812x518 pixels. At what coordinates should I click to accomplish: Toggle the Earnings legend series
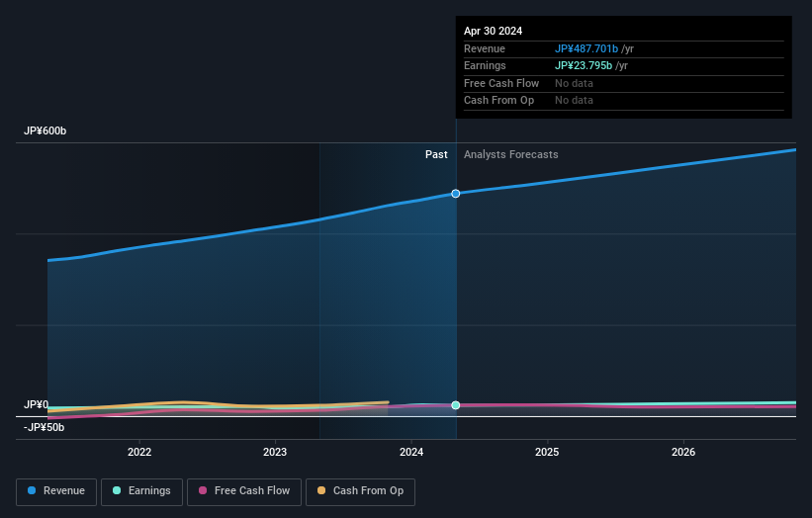(x=141, y=491)
